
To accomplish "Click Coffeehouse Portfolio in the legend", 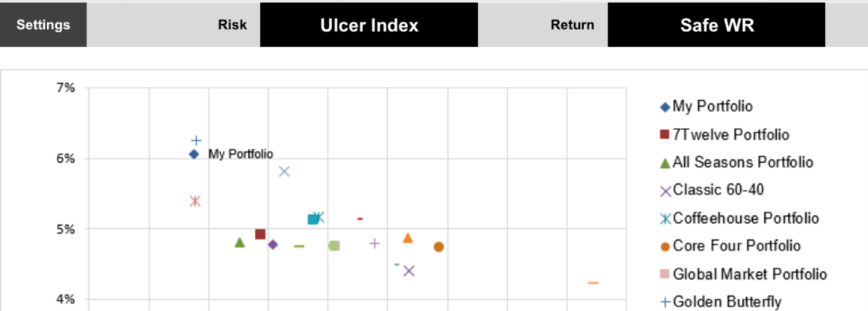I will (745, 218).
